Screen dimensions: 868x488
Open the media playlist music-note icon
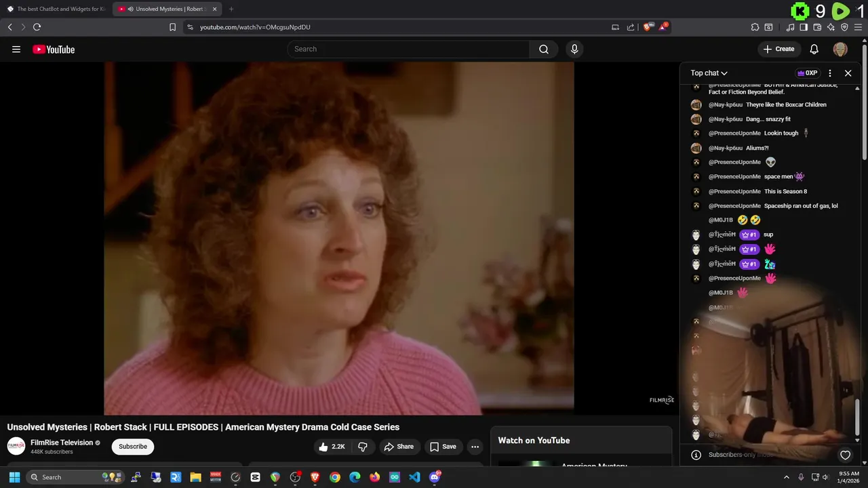click(x=790, y=27)
